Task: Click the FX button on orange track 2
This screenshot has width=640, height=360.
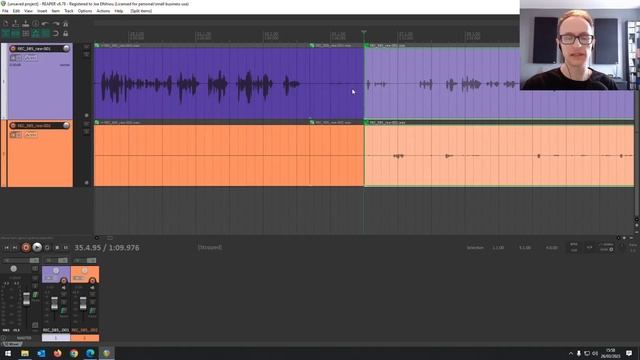Action: coord(31,135)
